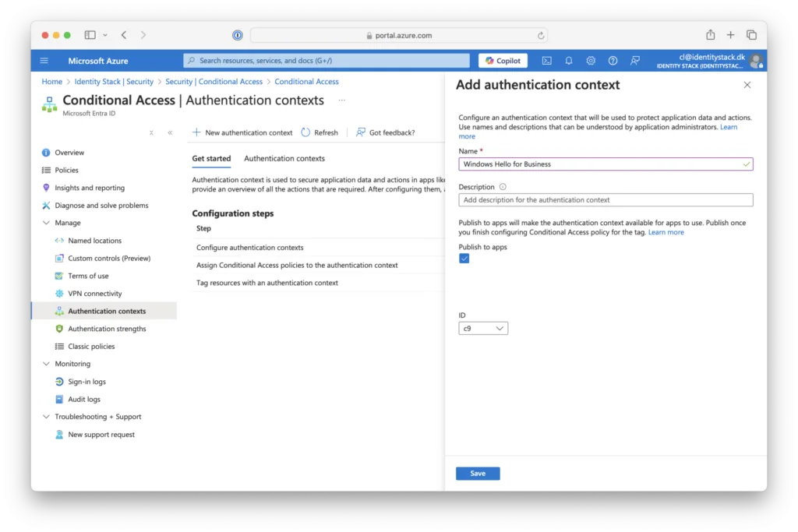Open the Security | Conditional Access breadcrumb

pos(214,81)
